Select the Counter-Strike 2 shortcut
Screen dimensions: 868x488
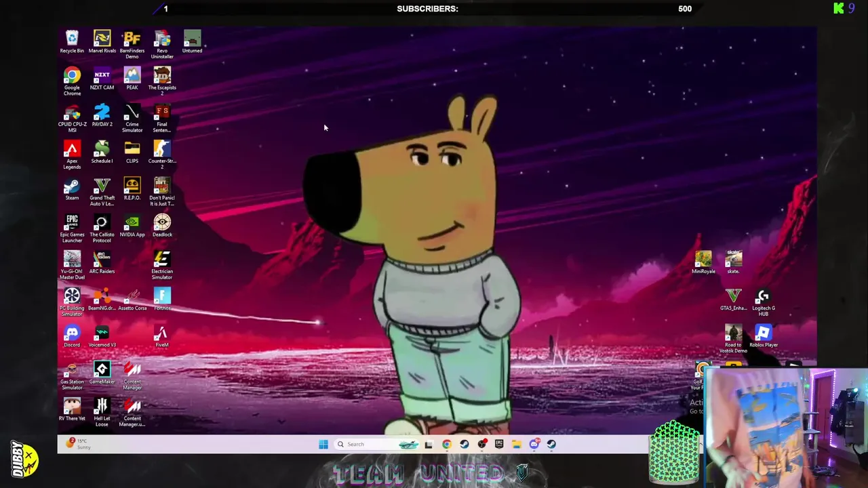tap(162, 155)
